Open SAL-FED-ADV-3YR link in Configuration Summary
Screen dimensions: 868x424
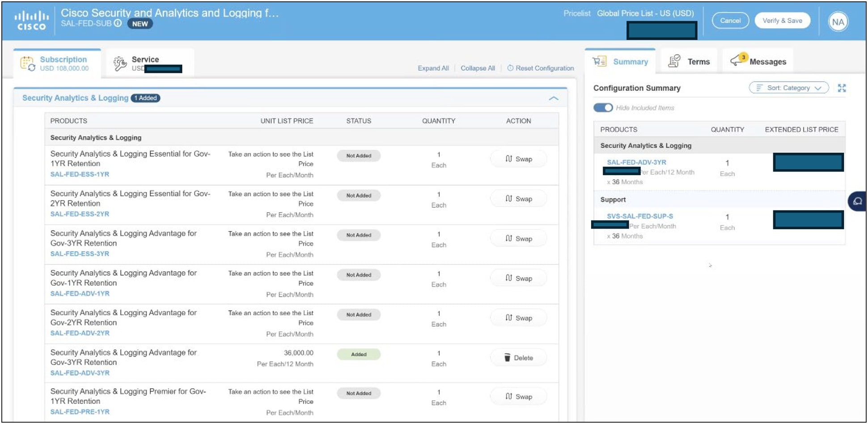click(x=636, y=162)
